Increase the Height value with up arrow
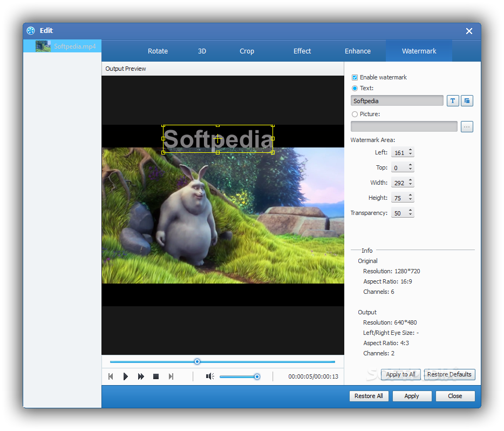The height and width of the screenshot is (431, 504). pos(411,195)
